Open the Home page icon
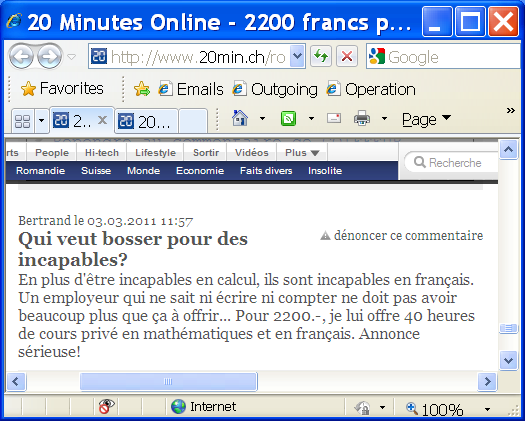The height and width of the screenshot is (421, 525). point(240,118)
